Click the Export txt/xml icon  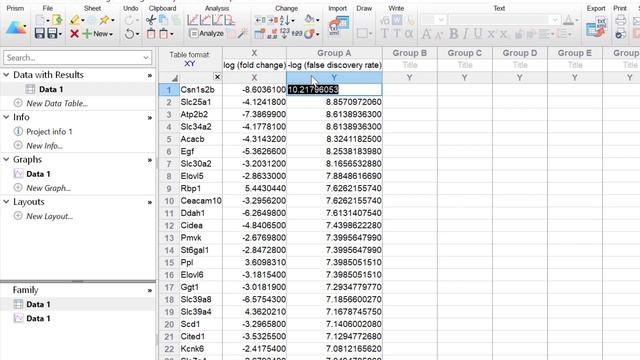tap(596, 27)
